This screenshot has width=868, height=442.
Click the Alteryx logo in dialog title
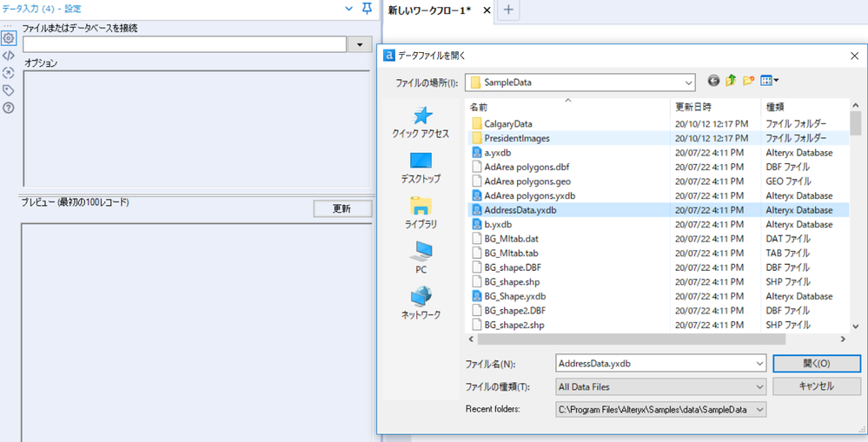point(389,56)
